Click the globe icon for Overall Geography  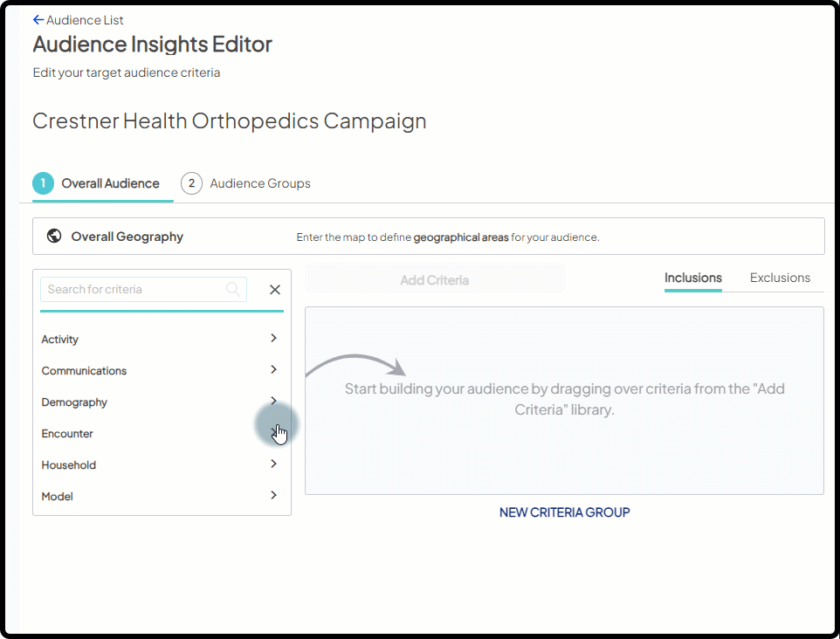click(54, 236)
